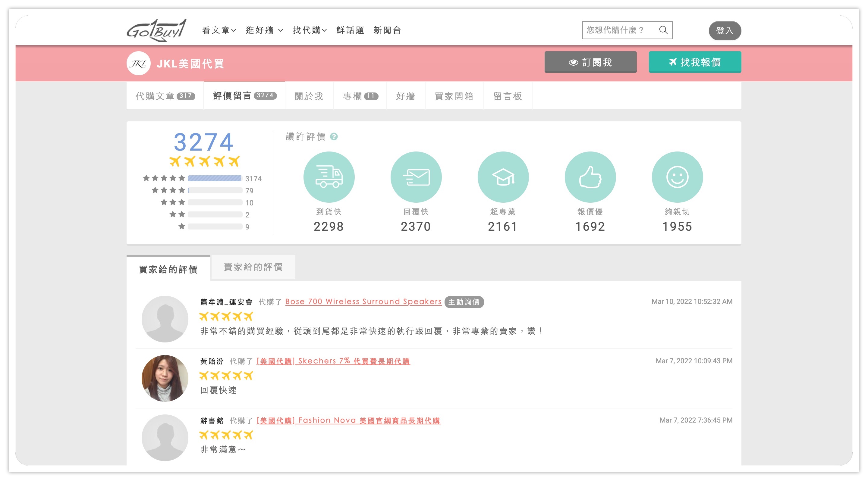Screen dimensions: 868x481
Task: Click the delivery truck 到貨快 icon
Action: point(329,177)
